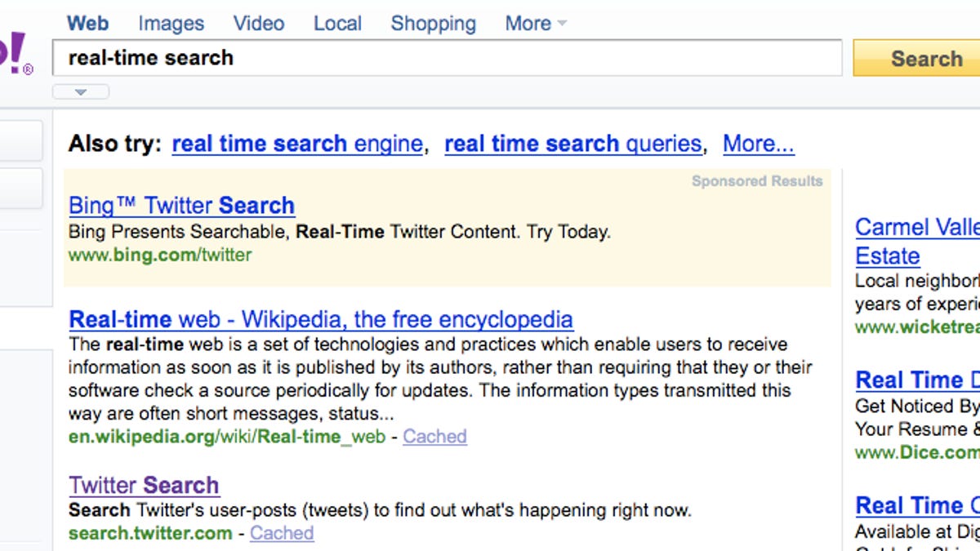Screen dimensions: 980x551
Task: Select the Local search tab
Action: (x=337, y=24)
